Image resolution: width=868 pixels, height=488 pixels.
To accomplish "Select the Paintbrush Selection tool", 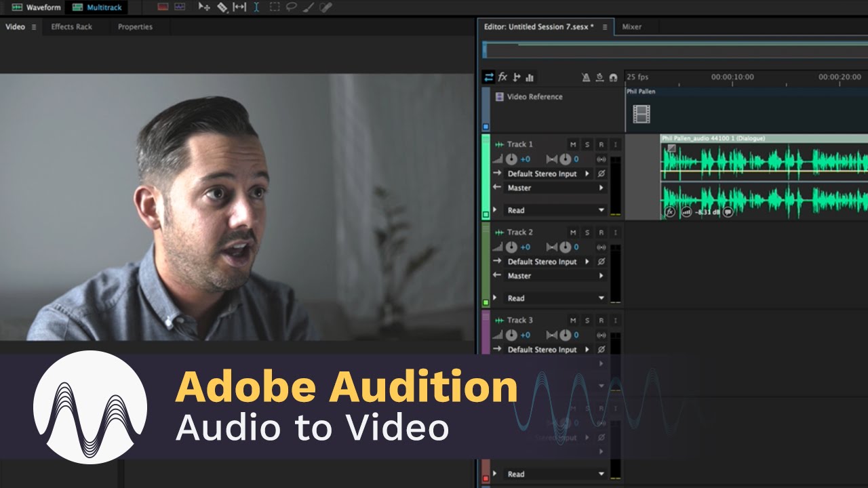I will click(309, 7).
